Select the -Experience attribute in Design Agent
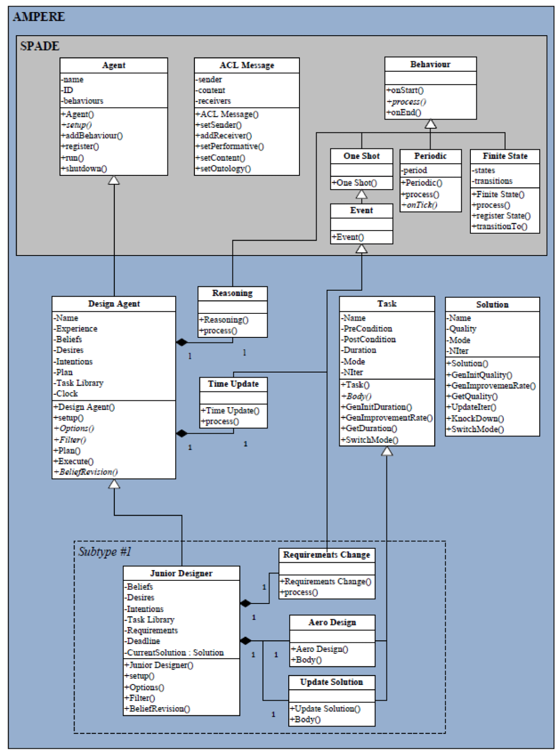This screenshot has width=560, height=756. click(75, 329)
